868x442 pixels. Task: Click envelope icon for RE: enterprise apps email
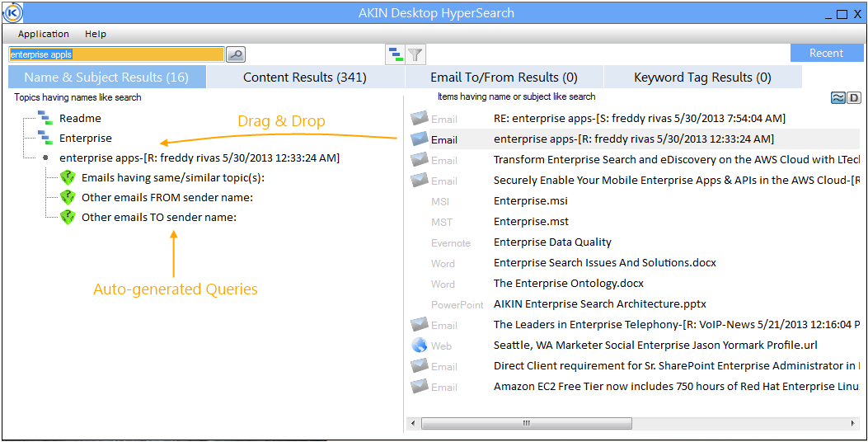tap(420, 118)
